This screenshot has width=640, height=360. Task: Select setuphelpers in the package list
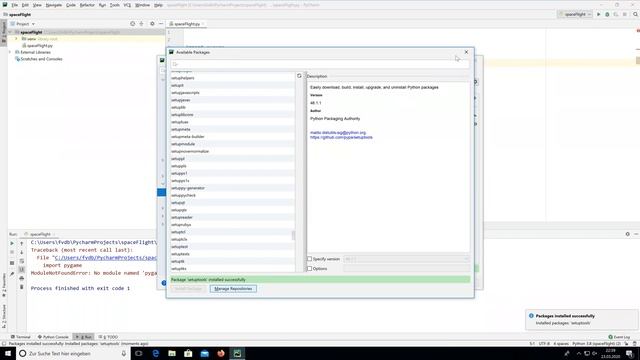coord(232,78)
